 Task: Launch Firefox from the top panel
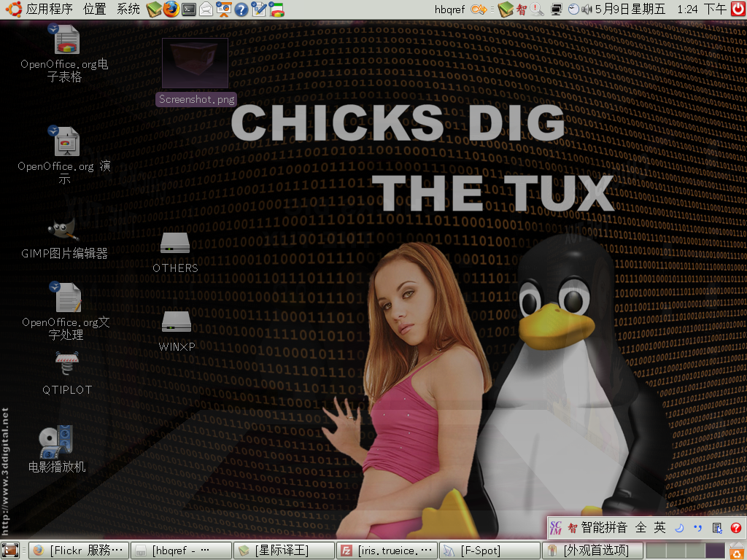(x=171, y=9)
